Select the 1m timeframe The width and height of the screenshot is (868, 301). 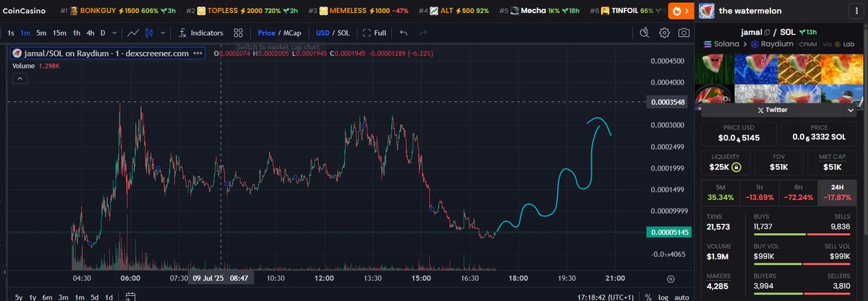coord(25,33)
